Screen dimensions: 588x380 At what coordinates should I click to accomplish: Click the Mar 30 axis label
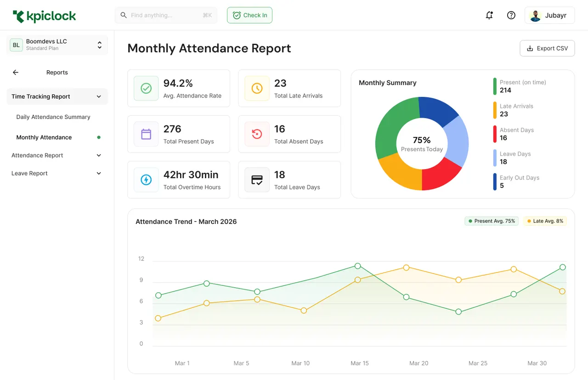(537, 363)
